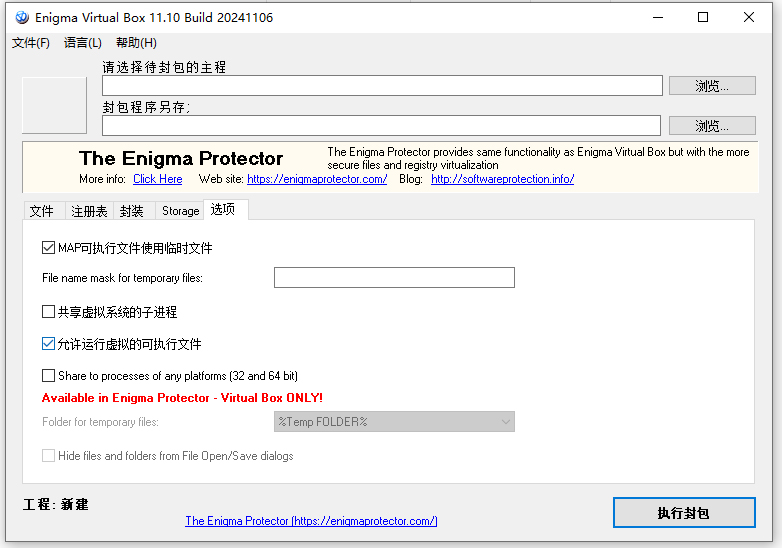Toggle Hide files and folders from dialogs checkbox

coord(48,455)
